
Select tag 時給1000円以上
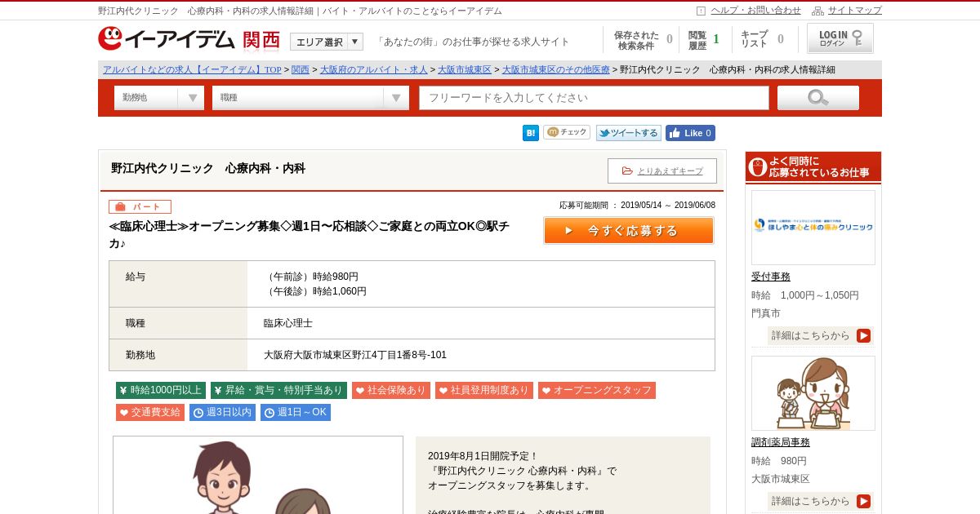161,391
